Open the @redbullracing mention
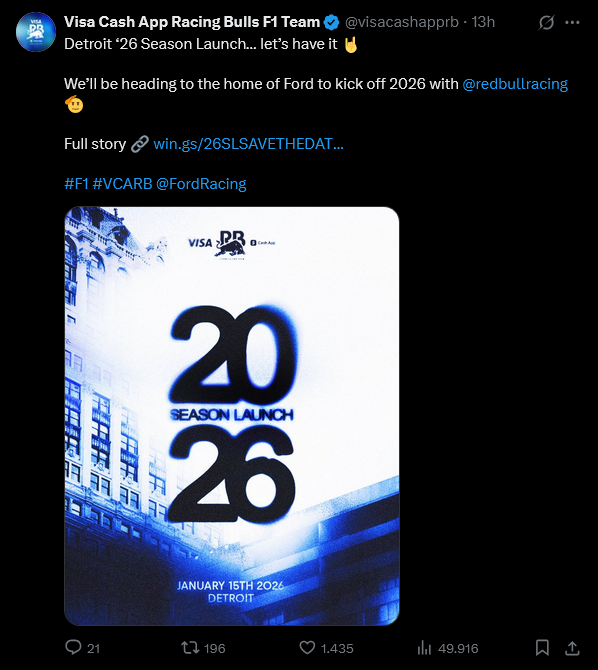The width and height of the screenshot is (598, 670). pos(515,84)
